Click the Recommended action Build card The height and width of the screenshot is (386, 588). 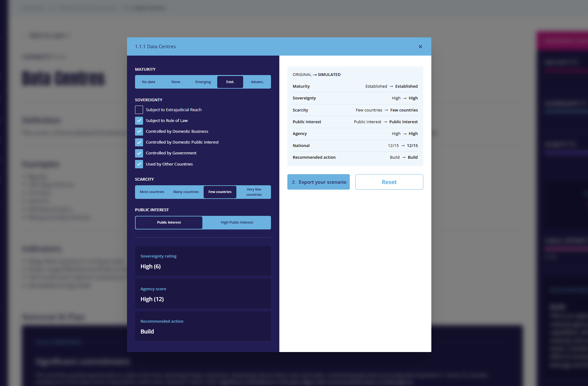[203, 326]
